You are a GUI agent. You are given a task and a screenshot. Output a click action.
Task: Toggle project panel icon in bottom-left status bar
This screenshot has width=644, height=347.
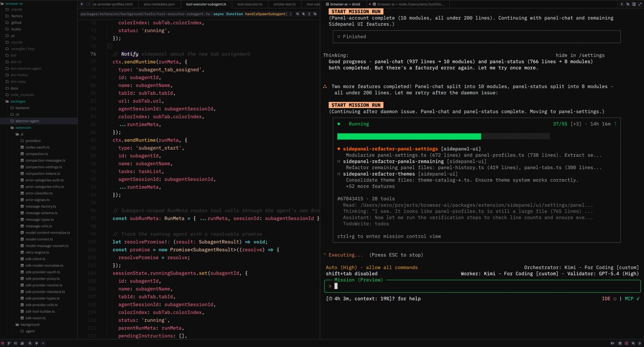(x=3, y=343)
